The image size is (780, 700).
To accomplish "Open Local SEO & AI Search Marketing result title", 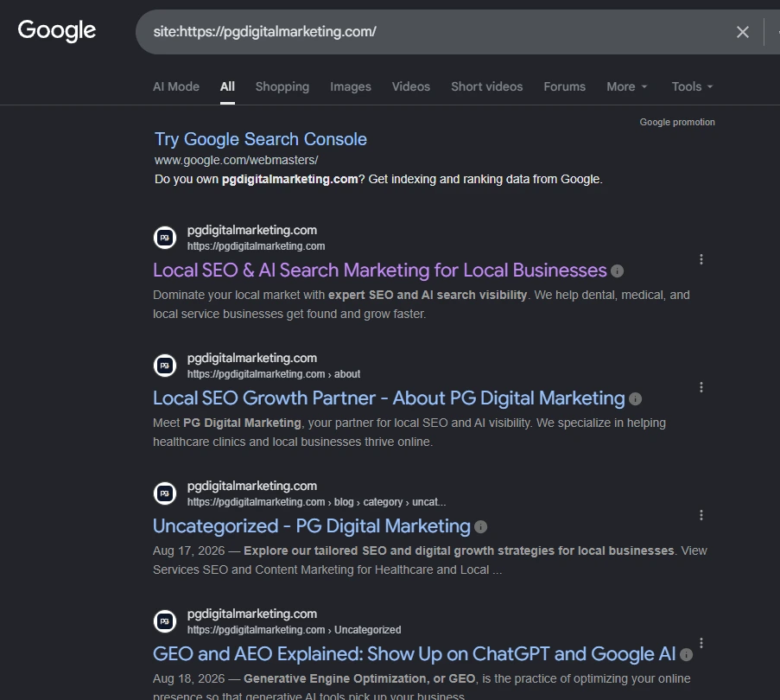I will tap(379, 270).
